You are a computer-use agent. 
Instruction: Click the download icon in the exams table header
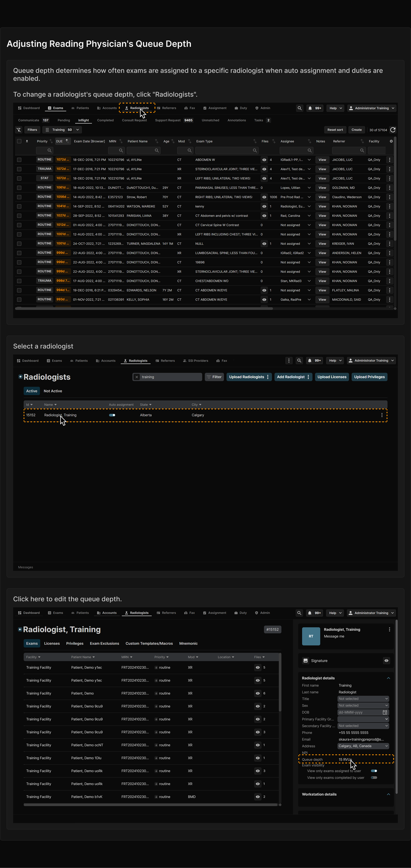point(27,141)
